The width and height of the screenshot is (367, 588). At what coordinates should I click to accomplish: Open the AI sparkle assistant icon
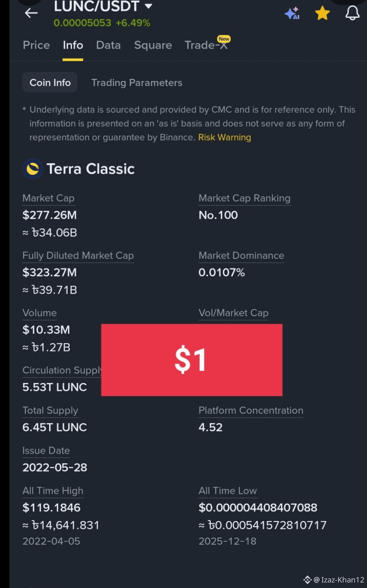click(x=292, y=13)
